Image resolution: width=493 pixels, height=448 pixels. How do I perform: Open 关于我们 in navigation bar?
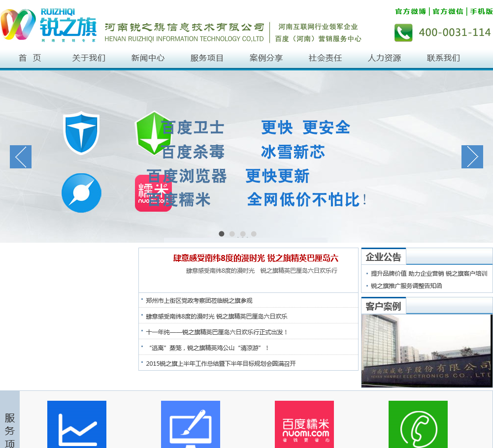coord(89,58)
